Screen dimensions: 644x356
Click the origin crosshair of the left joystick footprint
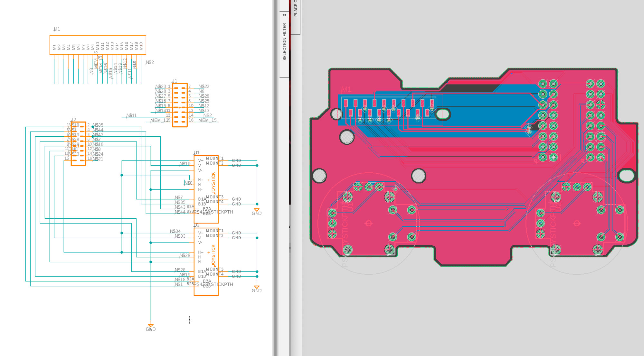pos(368,223)
